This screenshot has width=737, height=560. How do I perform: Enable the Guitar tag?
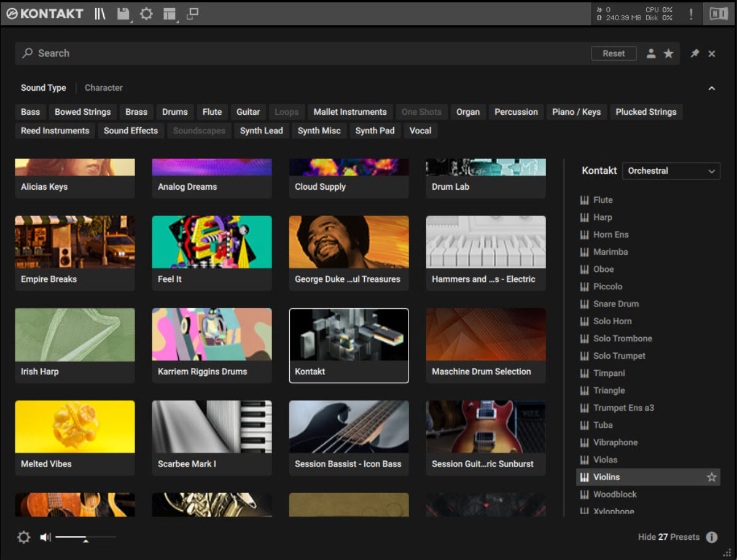click(248, 112)
